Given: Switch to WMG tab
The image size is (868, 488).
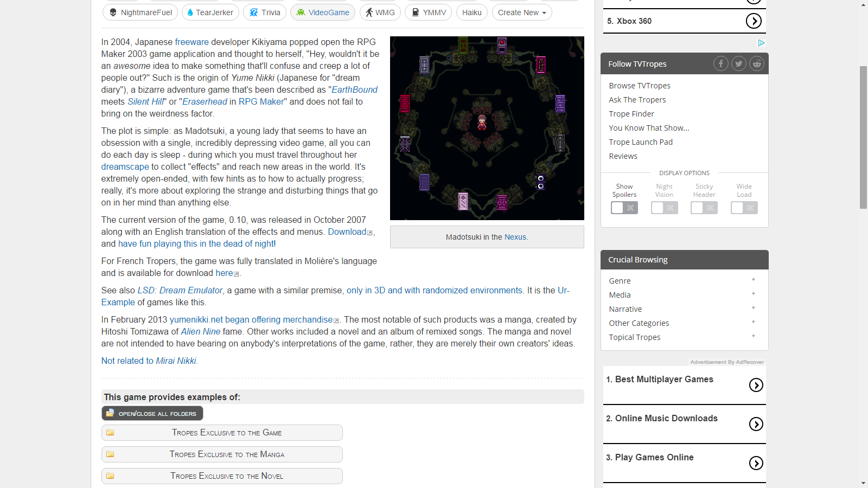Looking at the screenshot, I should [380, 12].
